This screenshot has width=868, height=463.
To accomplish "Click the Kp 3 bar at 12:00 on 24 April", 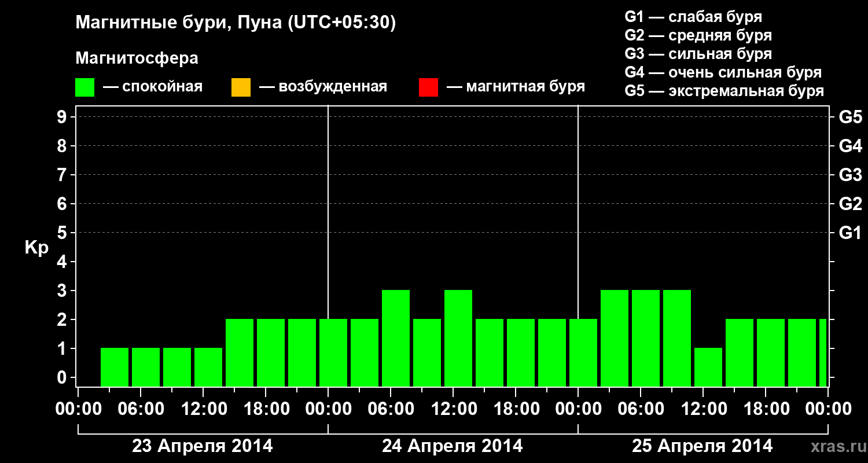I will click(458, 338).
